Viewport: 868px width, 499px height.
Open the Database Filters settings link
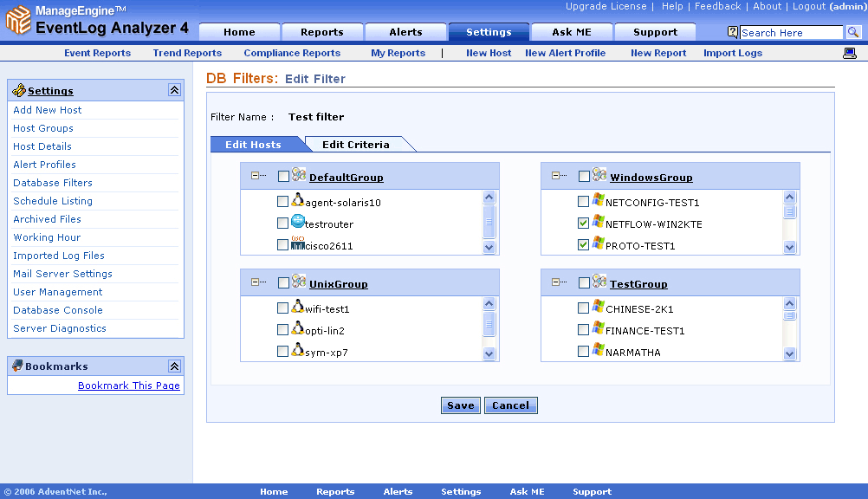[53, 183]
